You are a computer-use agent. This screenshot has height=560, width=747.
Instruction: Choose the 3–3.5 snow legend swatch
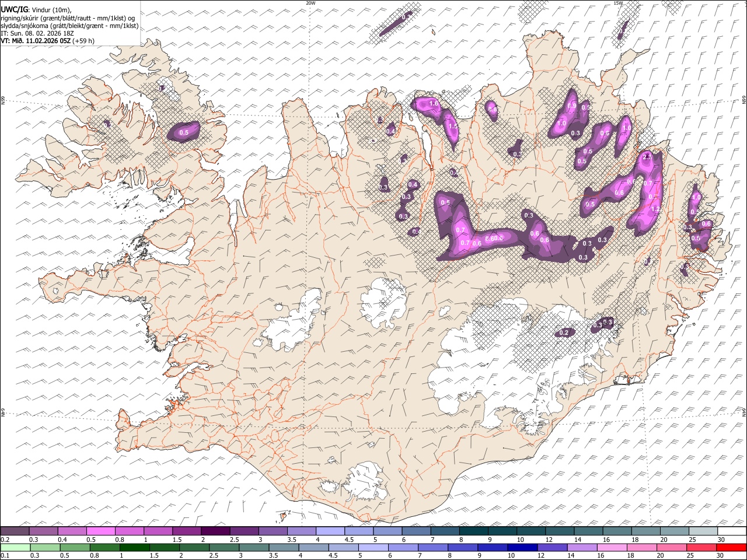click(273, 531)
